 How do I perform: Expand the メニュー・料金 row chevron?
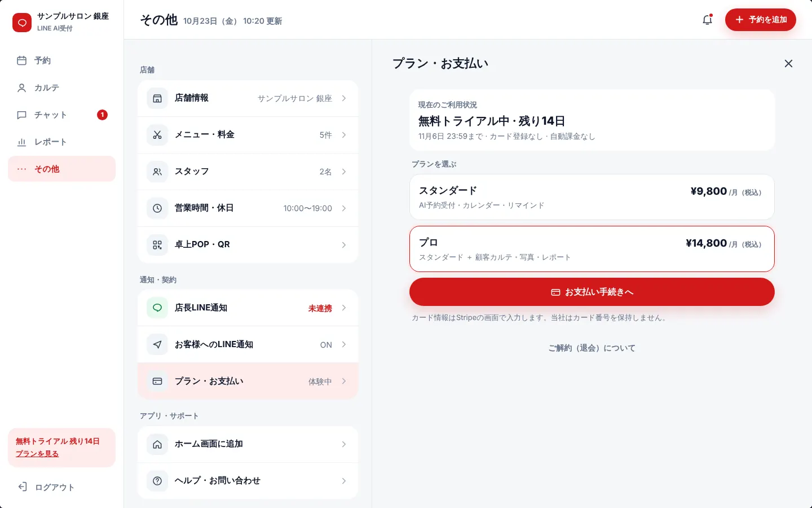click(x=344, y=135)
